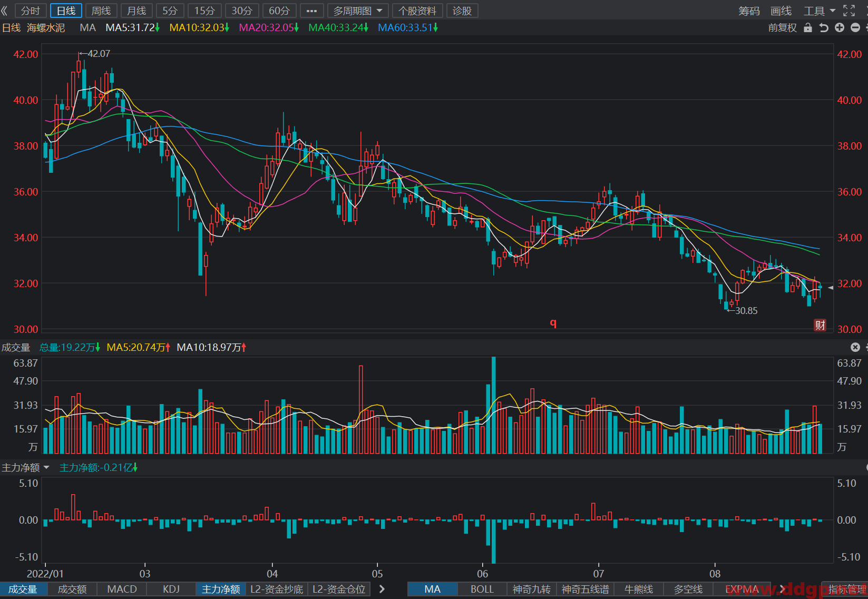Click the 财 financial marker icon
868x599 pixels.
(x=820, y=325)
